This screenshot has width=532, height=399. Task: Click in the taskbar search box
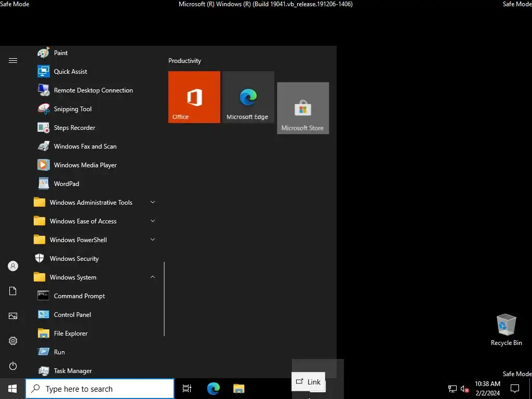point(100,389)
